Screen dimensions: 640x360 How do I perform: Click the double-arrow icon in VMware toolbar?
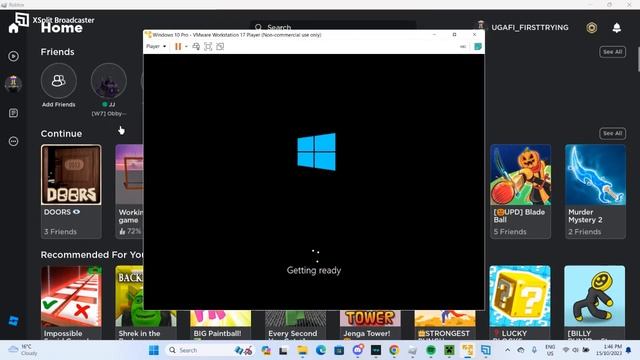pyautogui.click(x=462, y=47)
